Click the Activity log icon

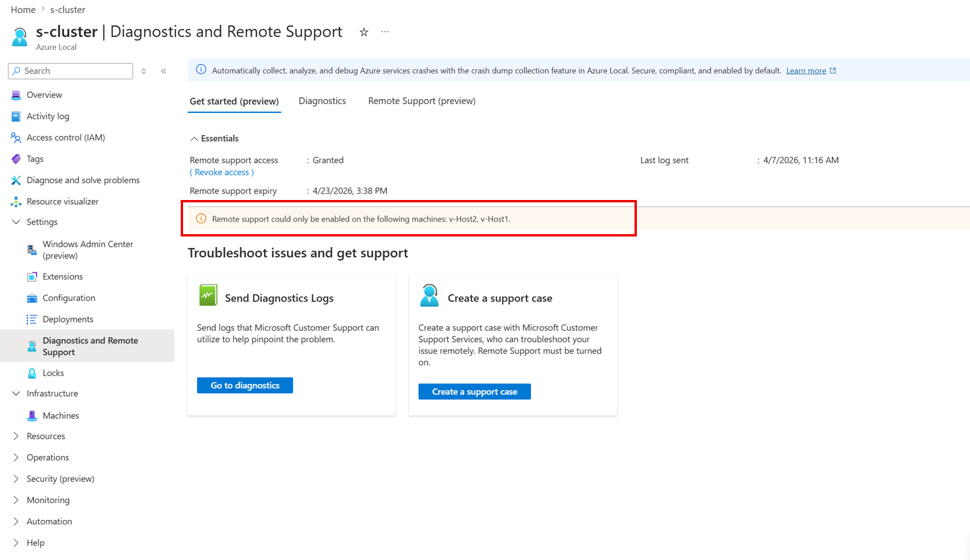[16, 116]
